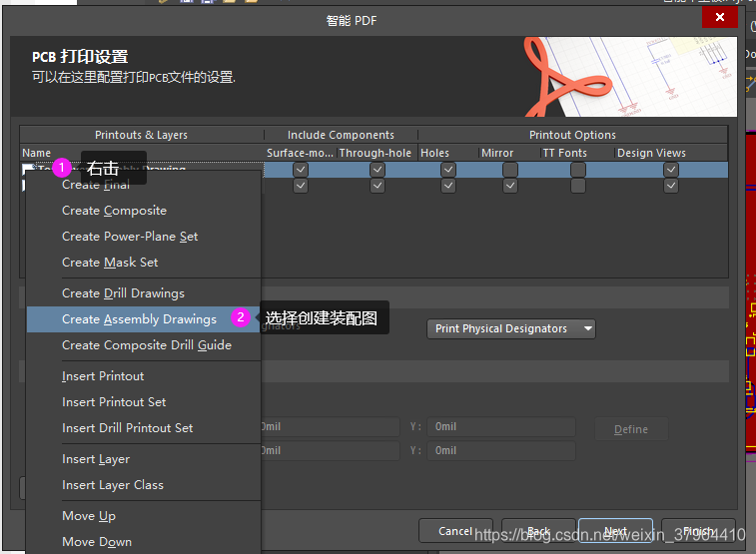Image resolution: width=756 pixels, height=554 pixels.
Task: Choose Create Composite menu entry
Action: point(144,211)
